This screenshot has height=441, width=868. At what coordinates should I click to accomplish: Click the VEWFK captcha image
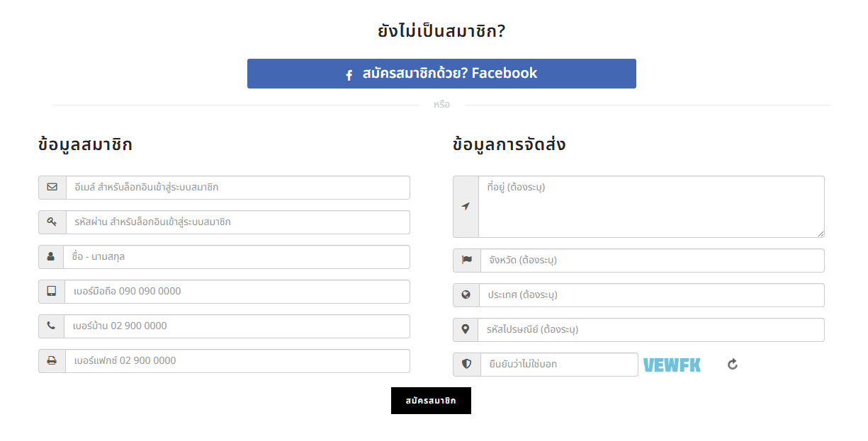point(672,365)
